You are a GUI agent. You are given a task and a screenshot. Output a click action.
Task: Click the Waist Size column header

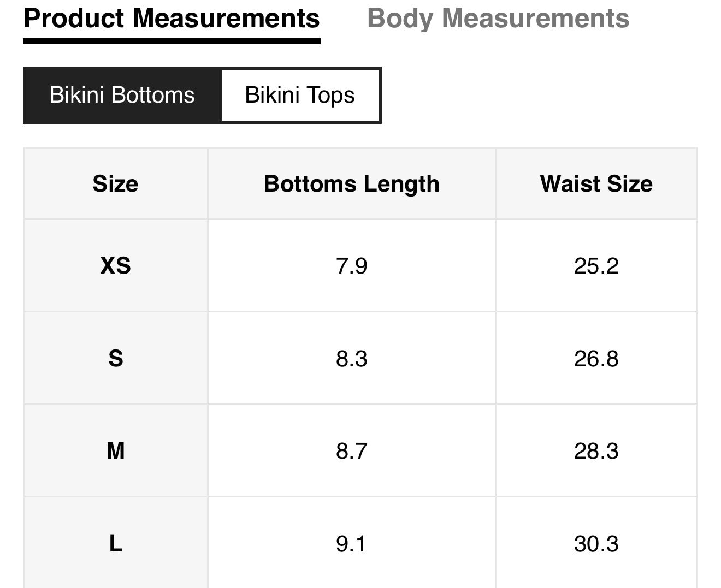click(596, 184)
